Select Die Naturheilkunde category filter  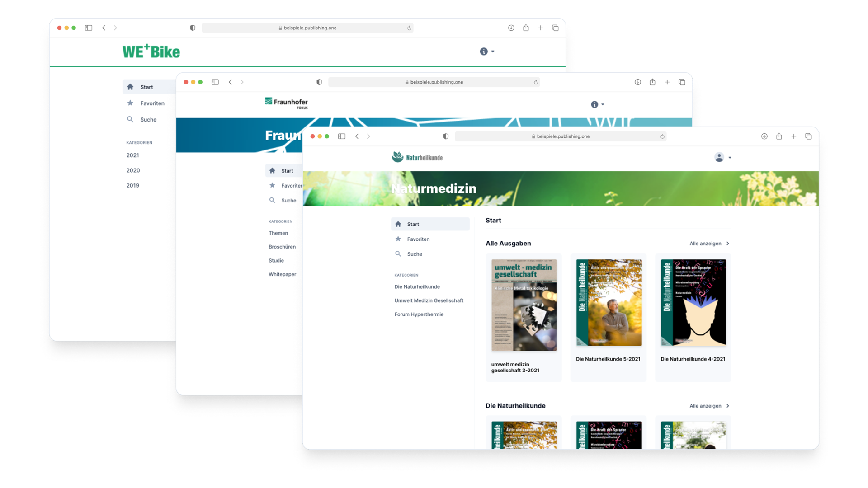coord(417,286)
